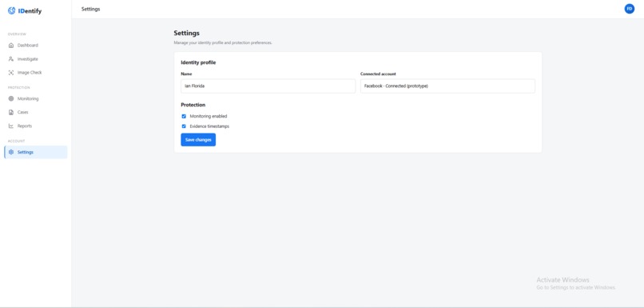This screenshot has height=308, width=644.
Task: Click the Cases document icon
Action: pyautogui.click(x=11, y=112)
